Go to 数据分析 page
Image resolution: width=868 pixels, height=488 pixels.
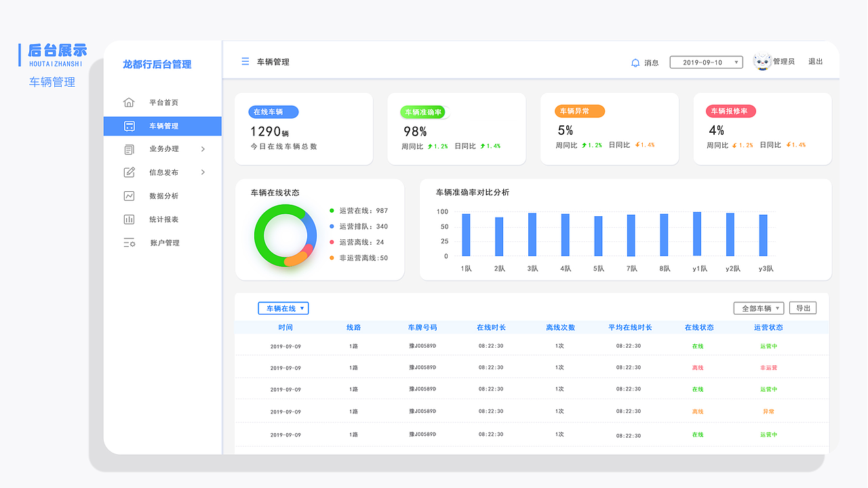[163, 196]
